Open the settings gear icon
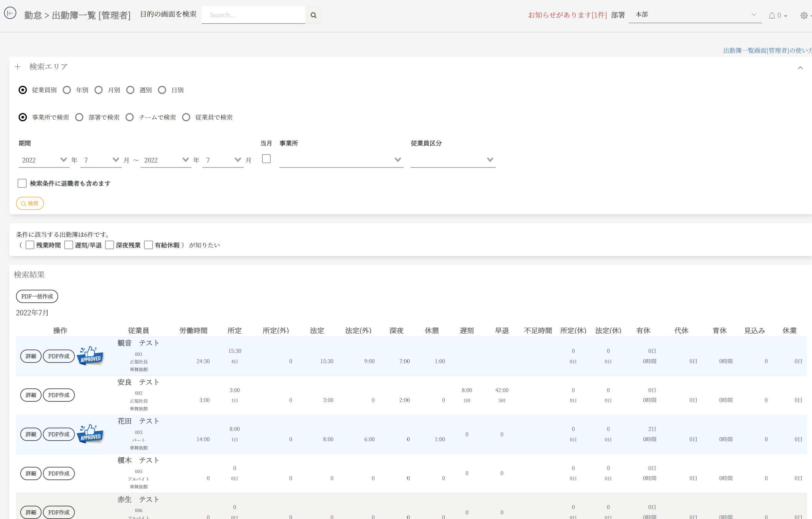The image size is (812, 519). click(804, 16)
